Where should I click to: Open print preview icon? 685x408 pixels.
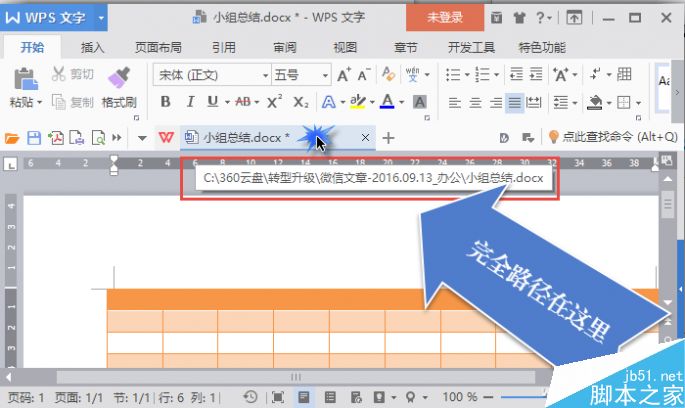pyautogui.click(x=98, y=138)
